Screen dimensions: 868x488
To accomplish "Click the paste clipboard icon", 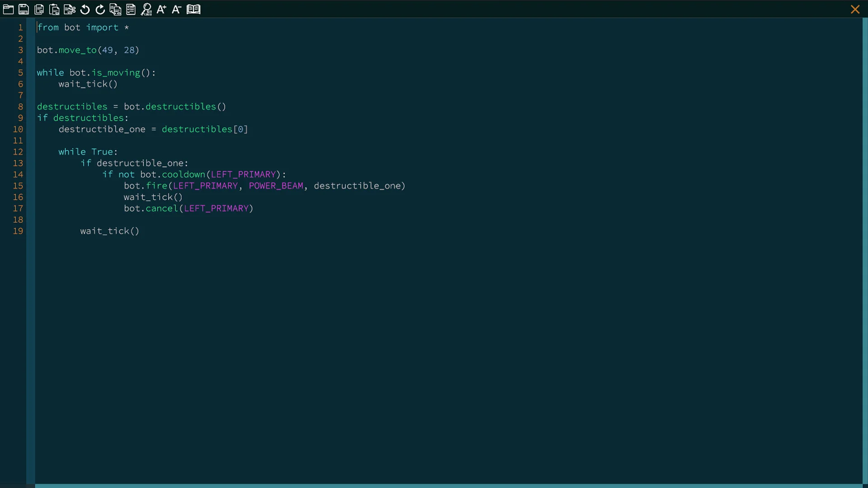I will [x=54, y=9].
